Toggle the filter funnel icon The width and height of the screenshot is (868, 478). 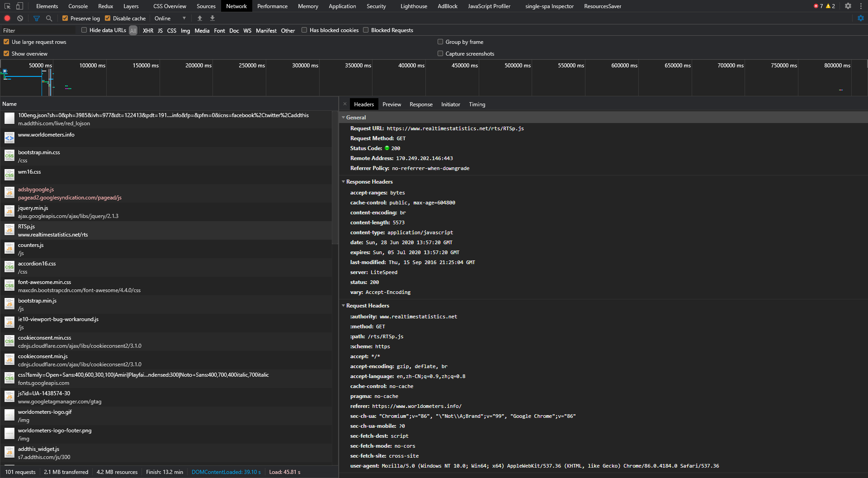37,19
